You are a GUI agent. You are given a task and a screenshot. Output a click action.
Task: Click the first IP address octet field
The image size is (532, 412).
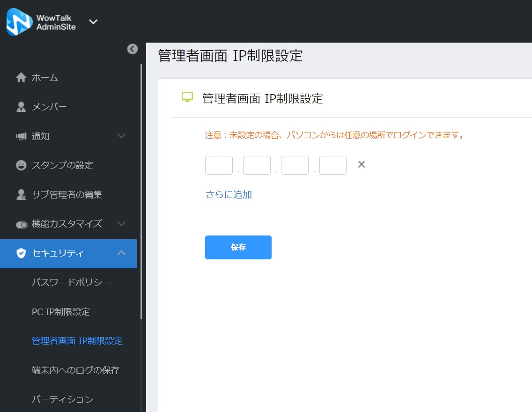point(219,165)
